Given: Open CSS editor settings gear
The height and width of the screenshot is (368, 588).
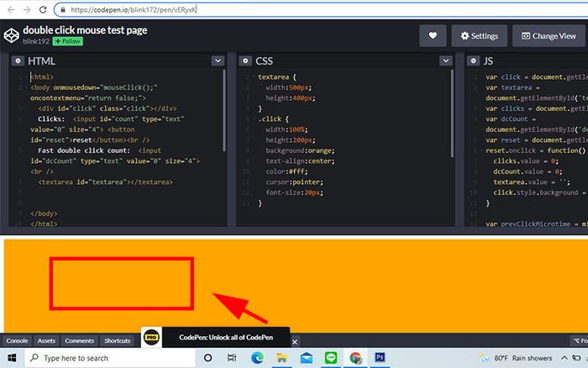Looking at the screenshot, I should click(x=245, y=60).
